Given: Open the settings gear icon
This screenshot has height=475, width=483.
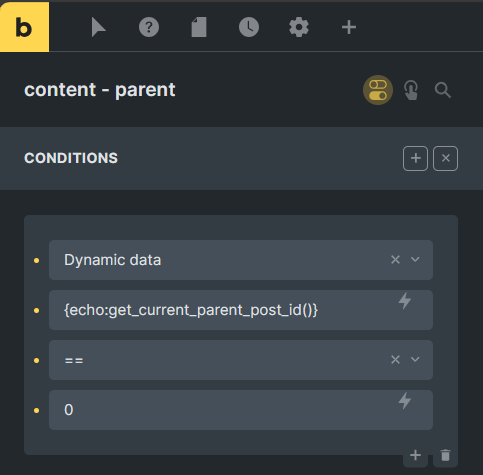Looking at the screenshot, I should click(x=299, y=27).
